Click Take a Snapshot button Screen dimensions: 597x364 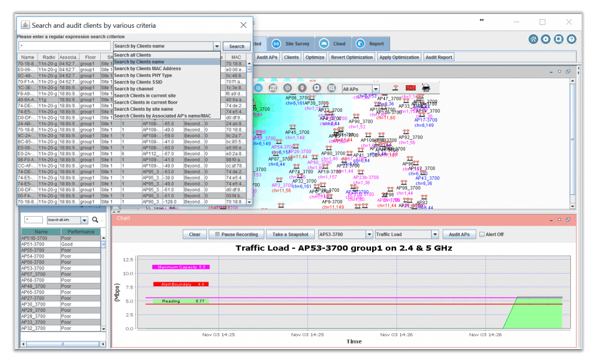[290, 235]
